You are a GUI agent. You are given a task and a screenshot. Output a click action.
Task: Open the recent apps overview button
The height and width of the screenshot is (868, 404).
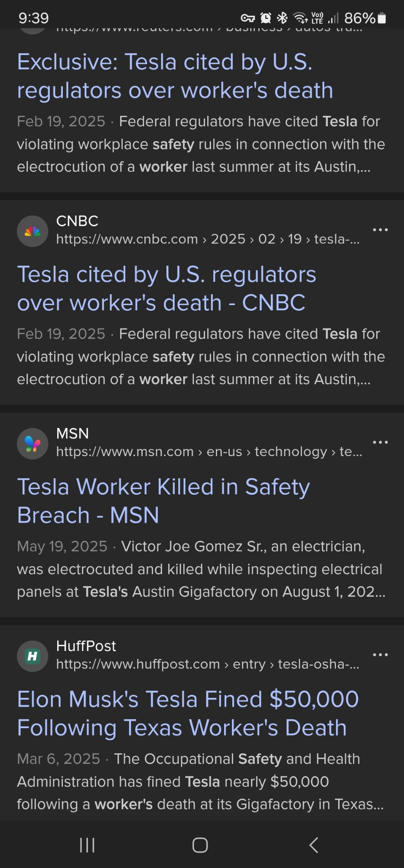point(87,845)
